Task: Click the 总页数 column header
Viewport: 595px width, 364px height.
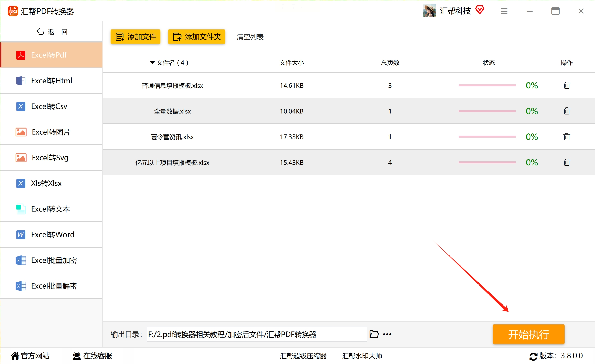Action: (x=390, y=63)
